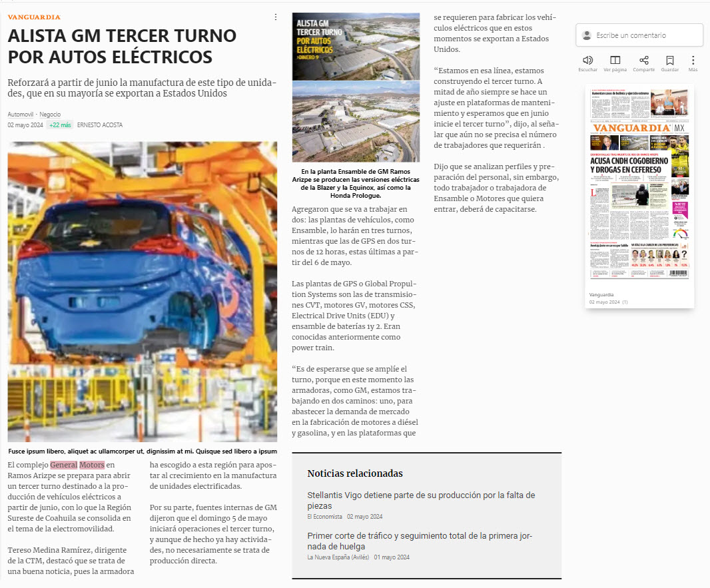The height and width of the screenshot is (588, 710).
Task: Save article with Guardar bookmark icon
Action: (x=669, y=60)
